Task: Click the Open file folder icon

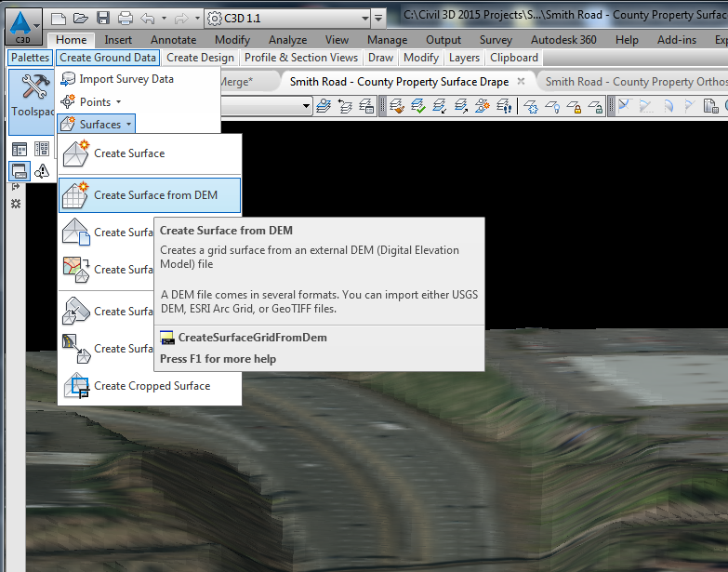Action: tap(81, 18)
